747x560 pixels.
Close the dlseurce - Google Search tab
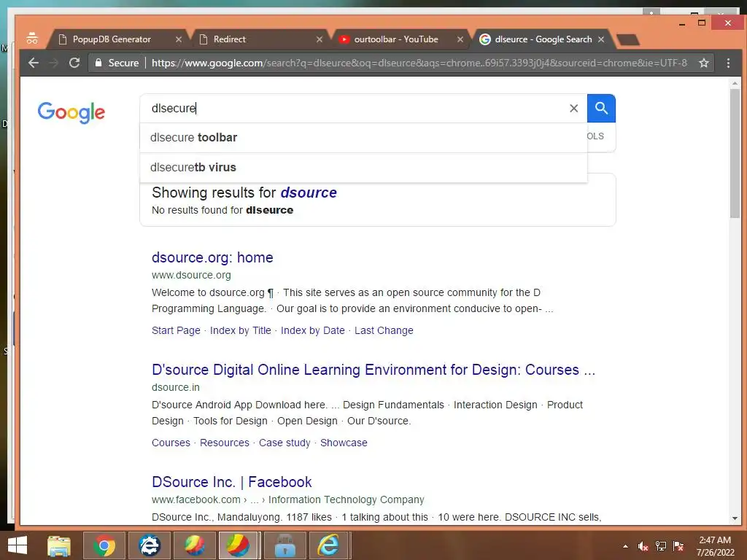601,39
